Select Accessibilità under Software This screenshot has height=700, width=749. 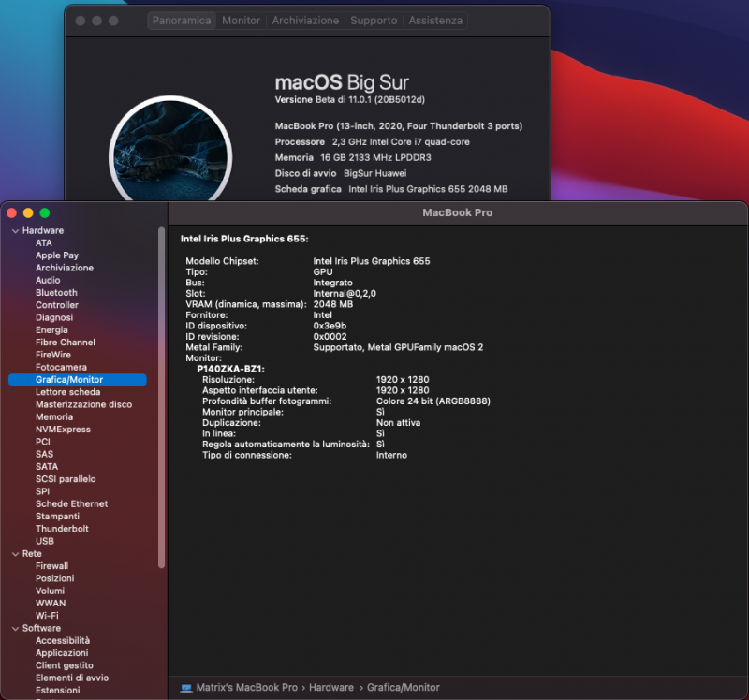pos(63,640)
